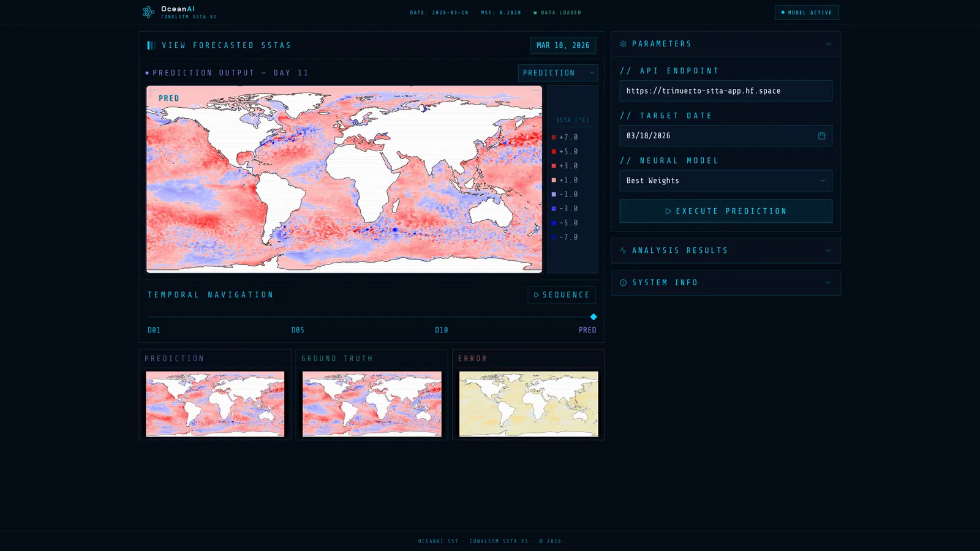Click the +3.0 legend color swatch
This screenshot has height=551, width=980.
[x=554, y=166]
